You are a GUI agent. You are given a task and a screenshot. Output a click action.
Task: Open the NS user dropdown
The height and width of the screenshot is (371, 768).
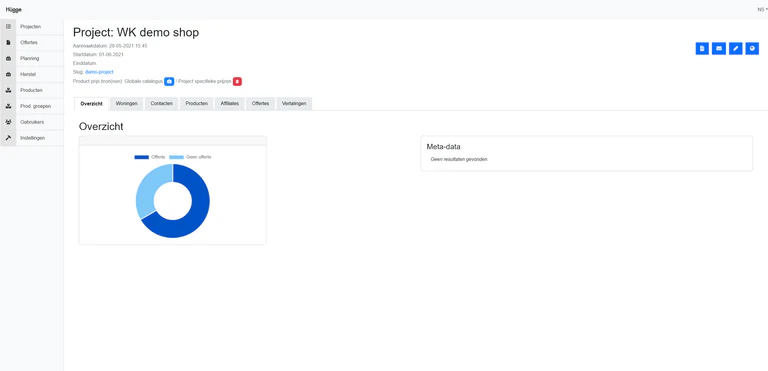762,9
